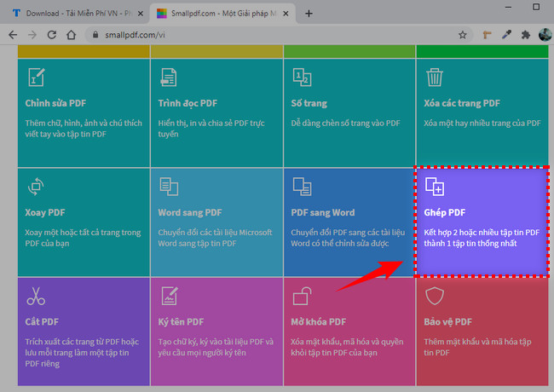Click the Trình đọc PDF document icon
This screenshot has width=554, height=392.
coord(169,78)
